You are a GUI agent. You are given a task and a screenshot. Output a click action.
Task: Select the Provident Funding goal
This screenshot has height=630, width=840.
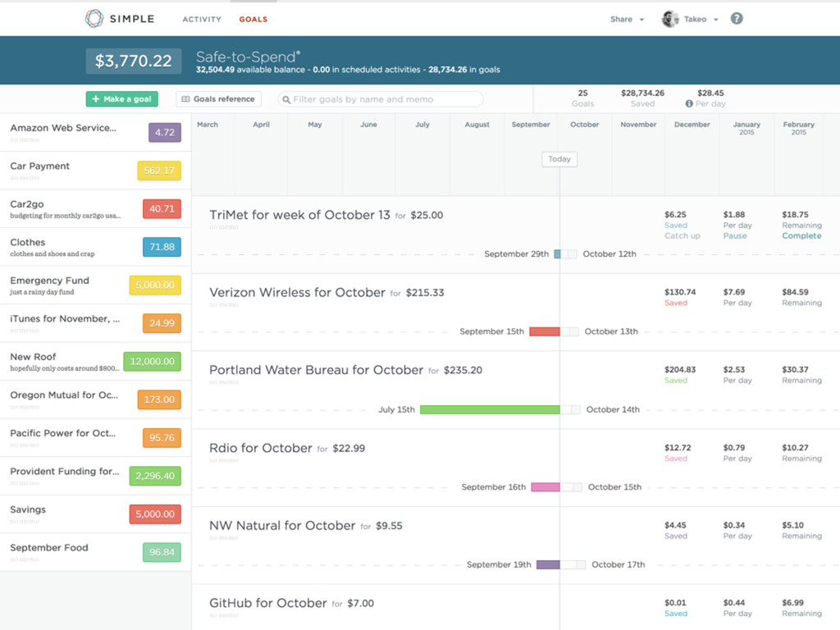[x=95, y=476]
